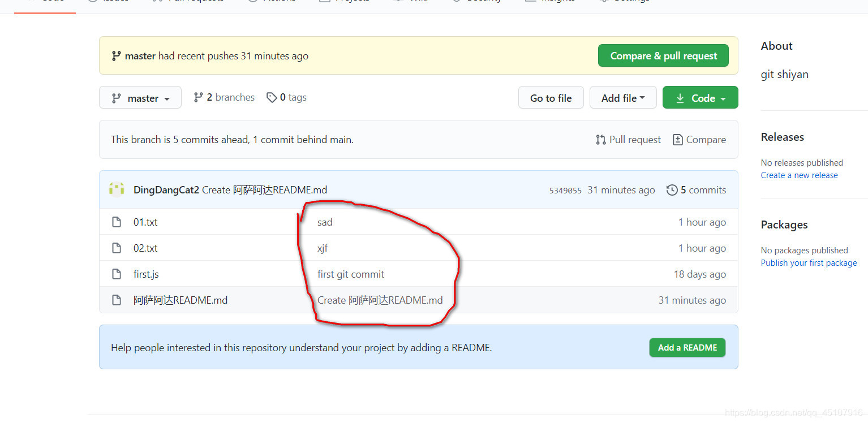Click the "No releases published" text
This screenshot has height=423, width=868.
pyautogui.click(x=802, y=163)
